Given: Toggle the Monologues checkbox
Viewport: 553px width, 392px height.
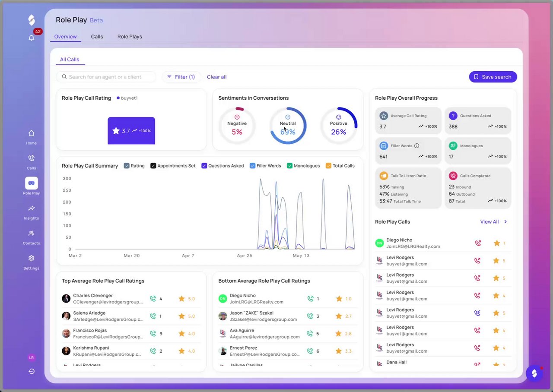Looking at the screenshot, I should pyautogui.click(x=290, y=166).
